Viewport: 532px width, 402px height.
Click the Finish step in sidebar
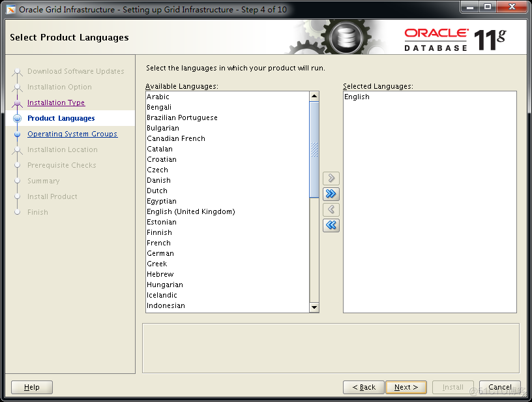[x=38, y=212]
